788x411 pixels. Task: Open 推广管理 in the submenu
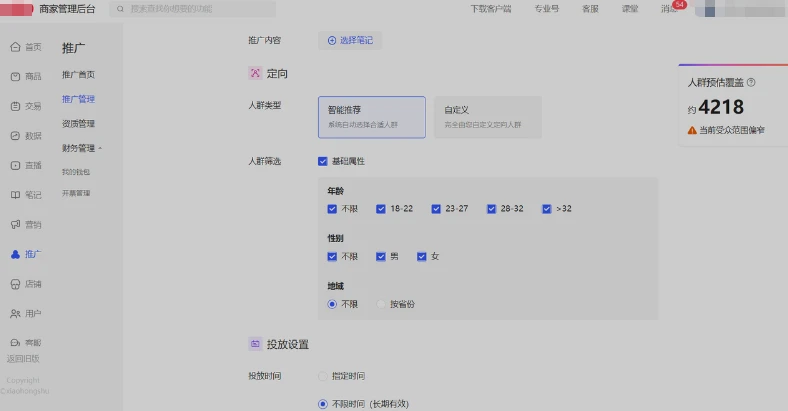click(x=78, y=99)
